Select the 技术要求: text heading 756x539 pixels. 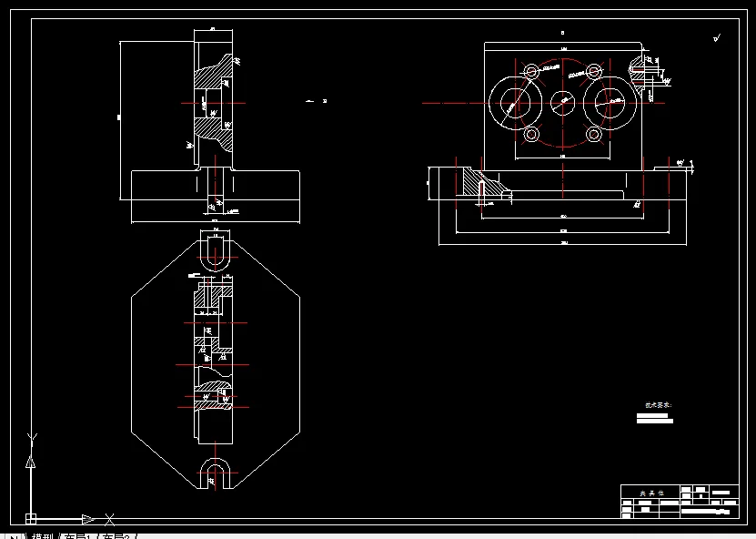point(658,405)
